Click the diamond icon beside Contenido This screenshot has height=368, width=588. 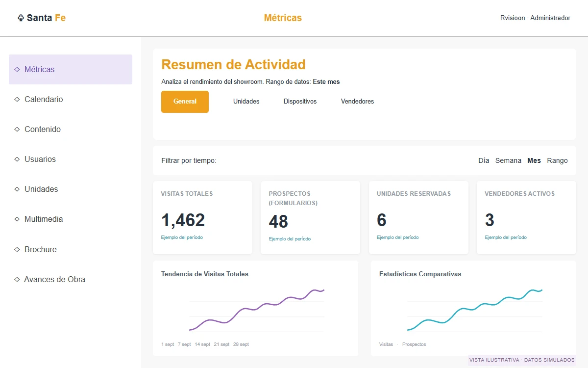[17, 130]
